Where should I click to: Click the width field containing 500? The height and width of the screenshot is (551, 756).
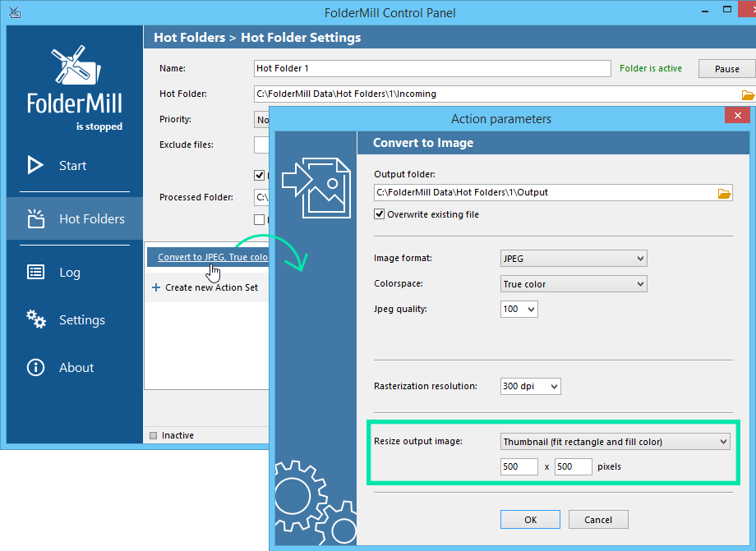(x=519, y=466)
